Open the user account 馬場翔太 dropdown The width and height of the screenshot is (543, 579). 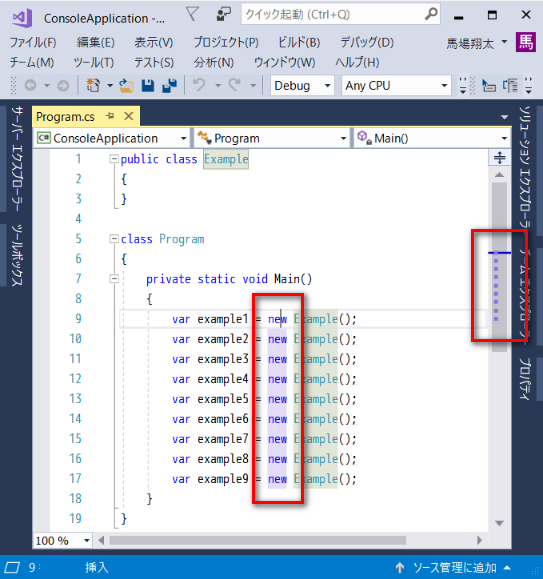pos(477,43)
